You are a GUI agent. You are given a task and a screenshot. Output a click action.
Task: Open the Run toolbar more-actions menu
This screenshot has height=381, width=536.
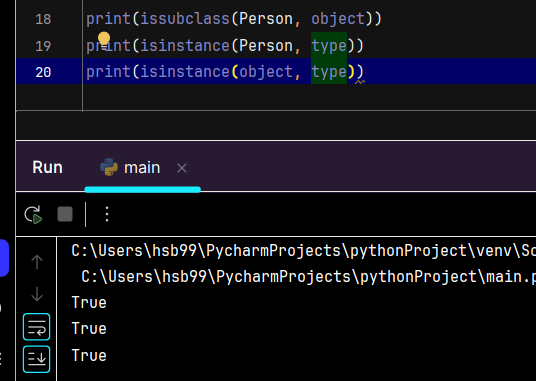pos(107,214)
